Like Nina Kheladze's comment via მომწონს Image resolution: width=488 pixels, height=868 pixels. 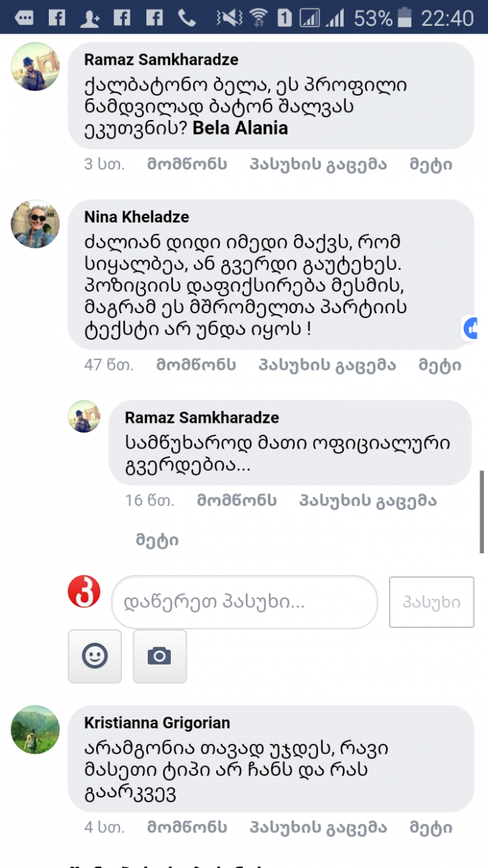pyautogui.click(x=196, y=365)
